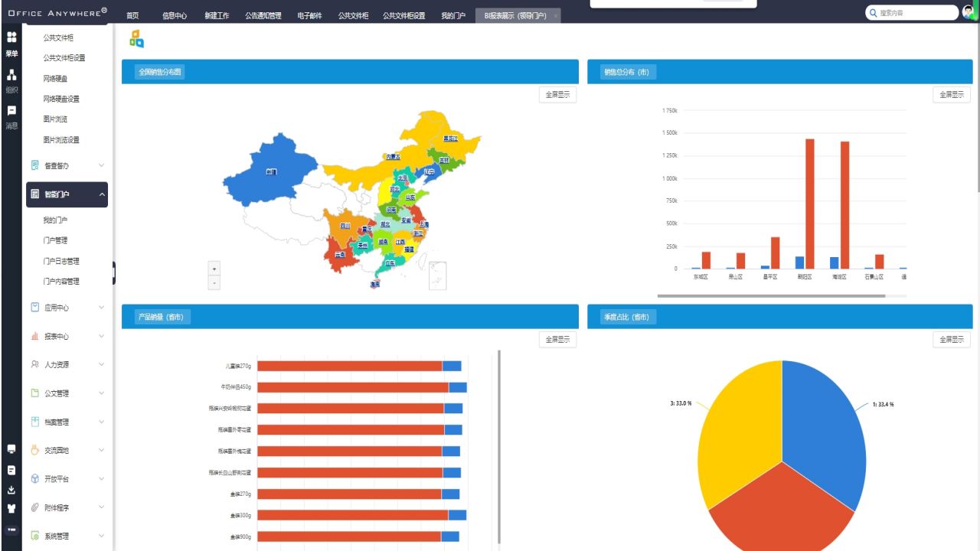Click the download icon at bottom left rail
The height and width of the screenshot is (551, 980).
(11, 488)
